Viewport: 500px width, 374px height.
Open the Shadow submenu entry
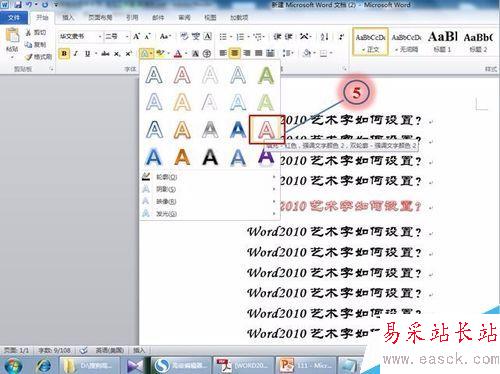click(x=210, y=189)
